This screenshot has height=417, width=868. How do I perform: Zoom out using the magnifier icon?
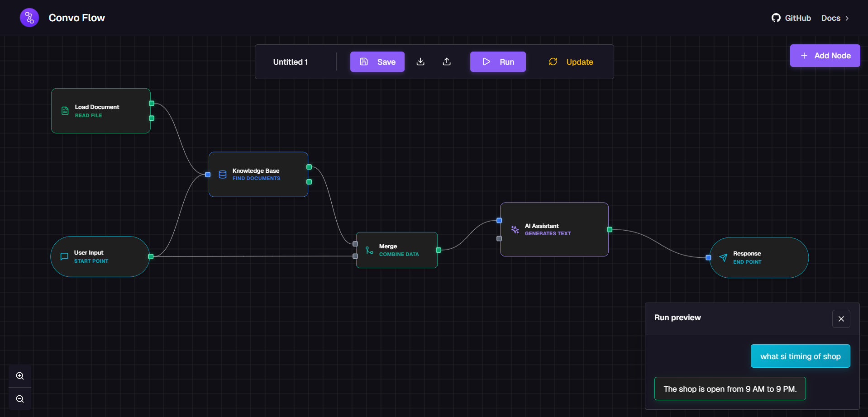click(x=19, y=399)
